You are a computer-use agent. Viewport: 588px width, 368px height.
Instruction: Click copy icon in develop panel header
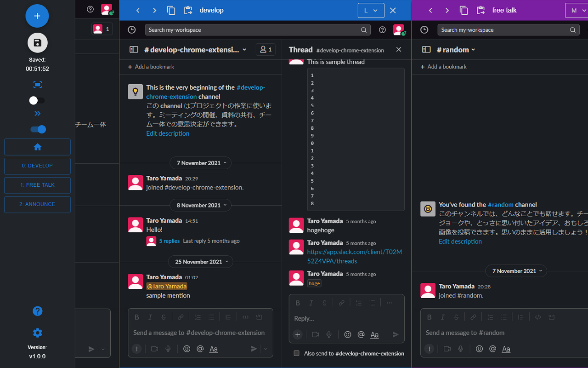(171, 10)
